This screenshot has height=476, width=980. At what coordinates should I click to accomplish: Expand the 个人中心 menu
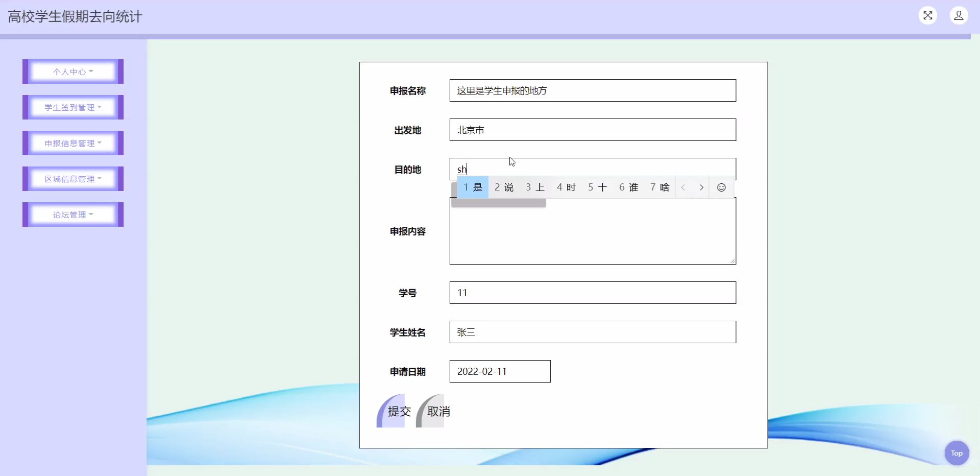click(x=73, y=72)
